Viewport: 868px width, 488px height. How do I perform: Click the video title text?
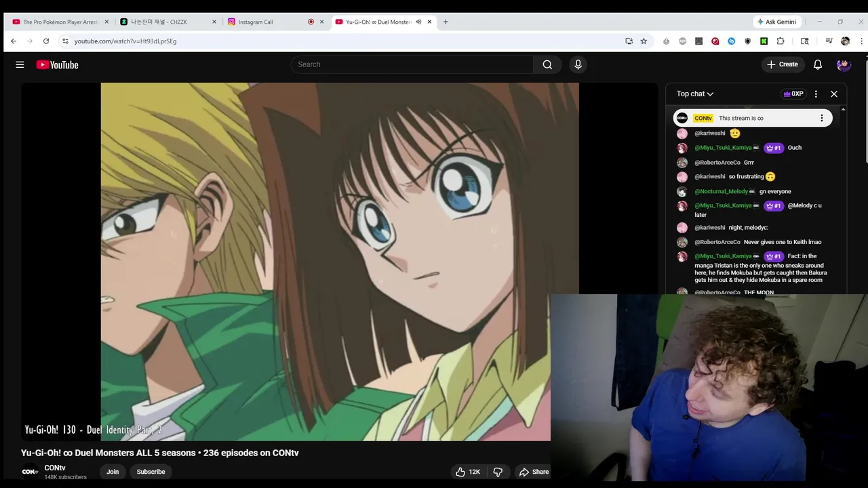coord(160,453)
